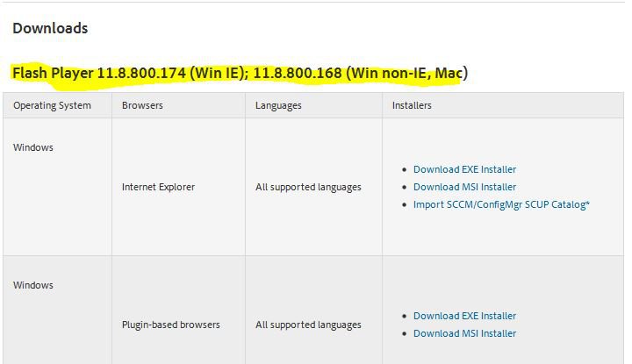This screenshot has height=364, width=632.
Task: Click the Browsers column header
Action: (x=142, y=105)
